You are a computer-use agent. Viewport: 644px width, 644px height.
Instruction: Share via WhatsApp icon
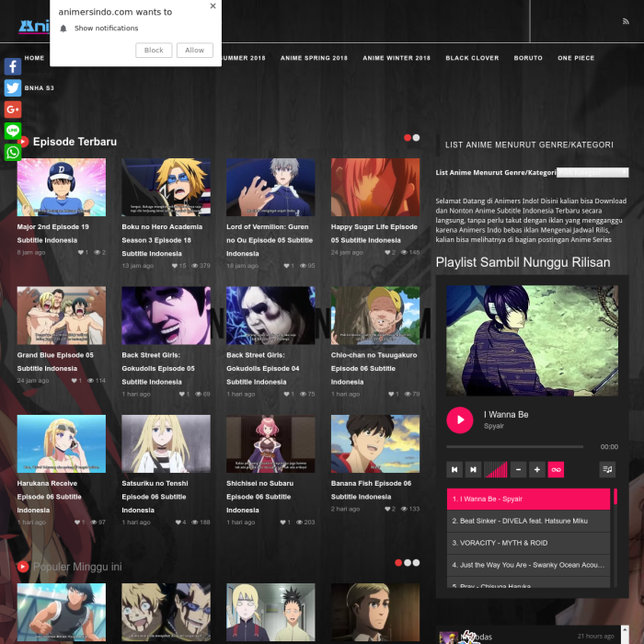[13, 153]
